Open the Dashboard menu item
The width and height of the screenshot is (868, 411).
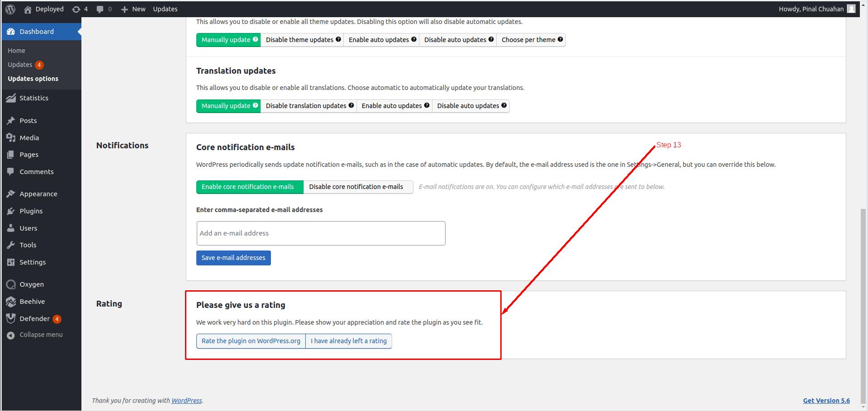(42, 32)
